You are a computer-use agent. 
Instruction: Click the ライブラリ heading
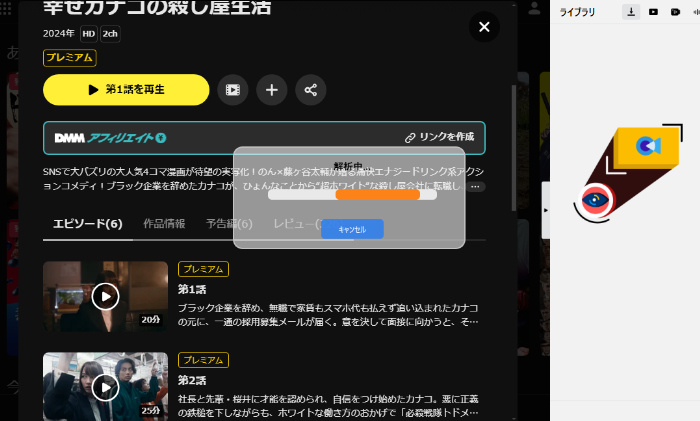[x=577, y=12]
